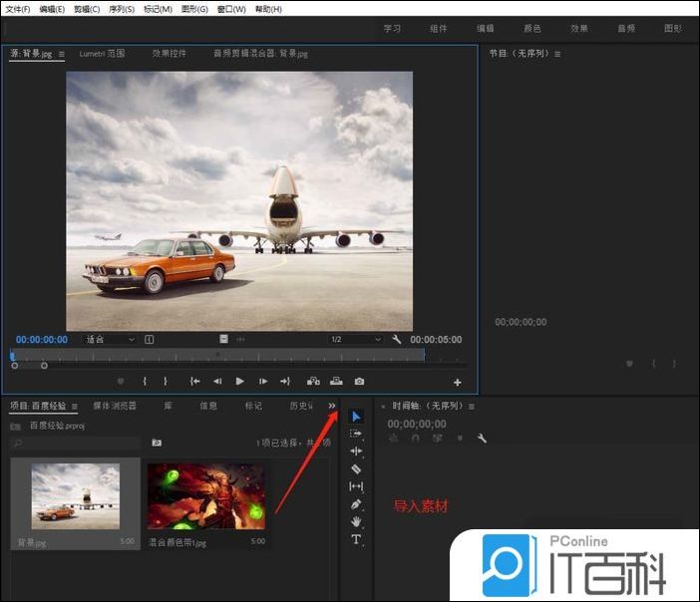Select the Selection arrow tool
This screenshot has height=602, width=700.
coord(357,416)
